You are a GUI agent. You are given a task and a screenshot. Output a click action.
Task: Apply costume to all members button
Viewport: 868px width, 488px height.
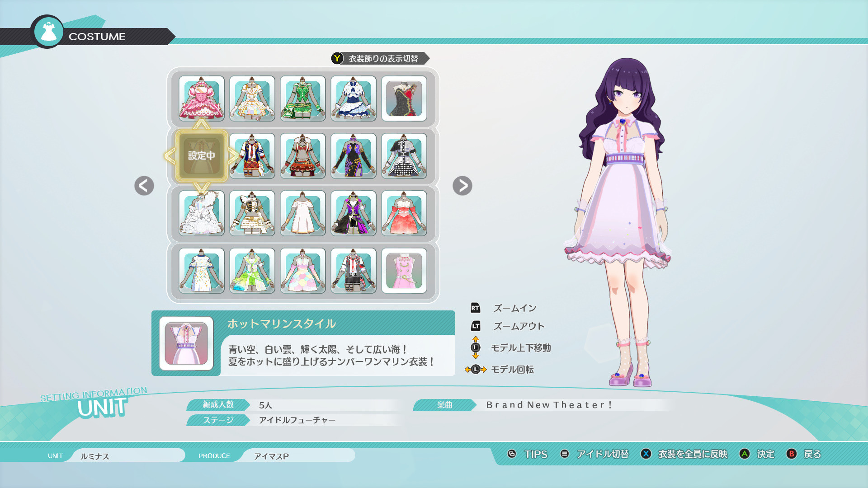[x=684, y=454]
